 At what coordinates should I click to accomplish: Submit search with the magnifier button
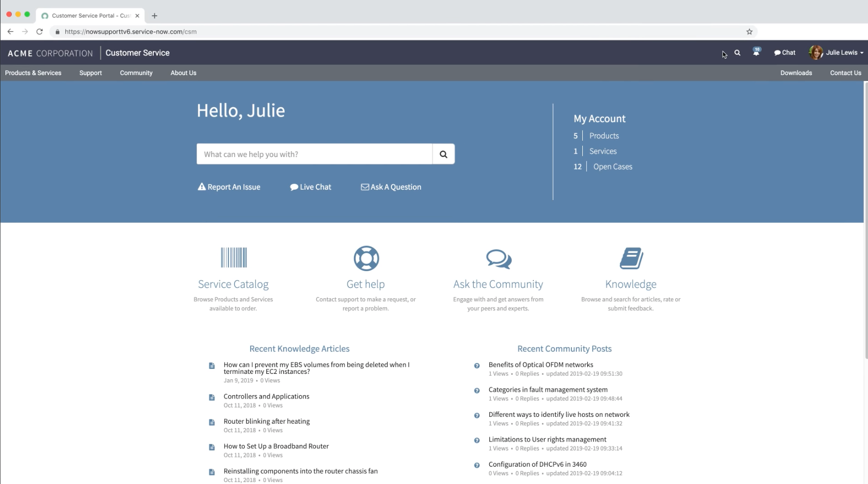pos(443,154)
